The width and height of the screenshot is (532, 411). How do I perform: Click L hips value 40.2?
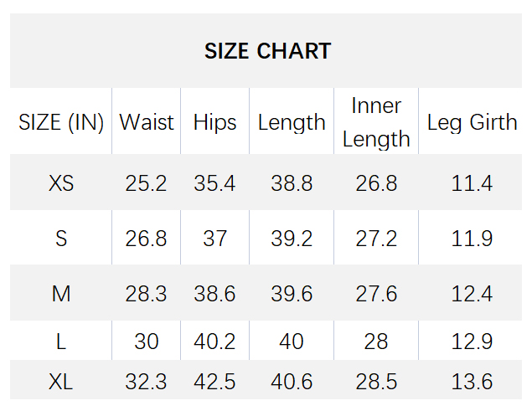click(214, 342)
